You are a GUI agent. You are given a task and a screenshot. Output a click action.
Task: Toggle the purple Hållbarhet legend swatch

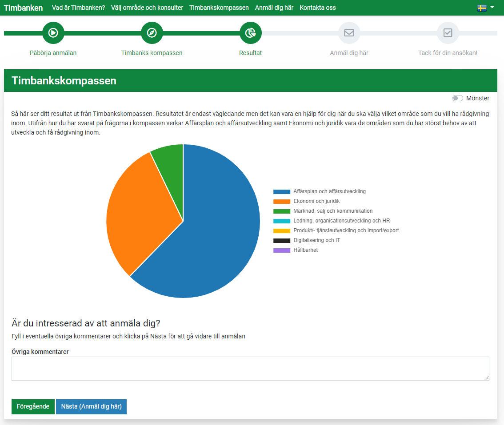coord(281,250)
